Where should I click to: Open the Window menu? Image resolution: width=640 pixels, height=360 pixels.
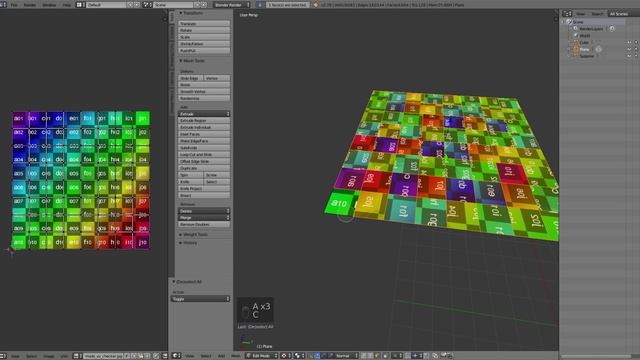(x=49, y=5)
